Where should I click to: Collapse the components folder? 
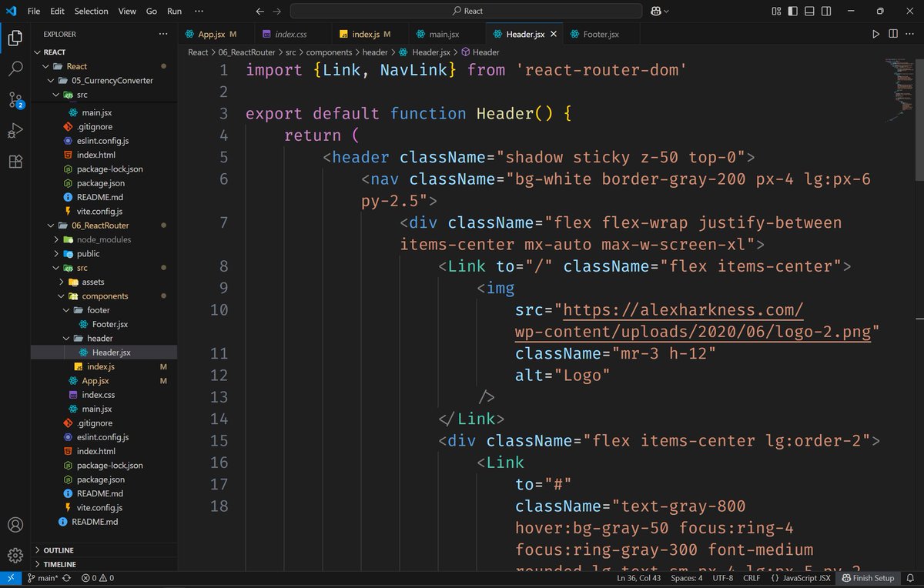coord(105,296)
